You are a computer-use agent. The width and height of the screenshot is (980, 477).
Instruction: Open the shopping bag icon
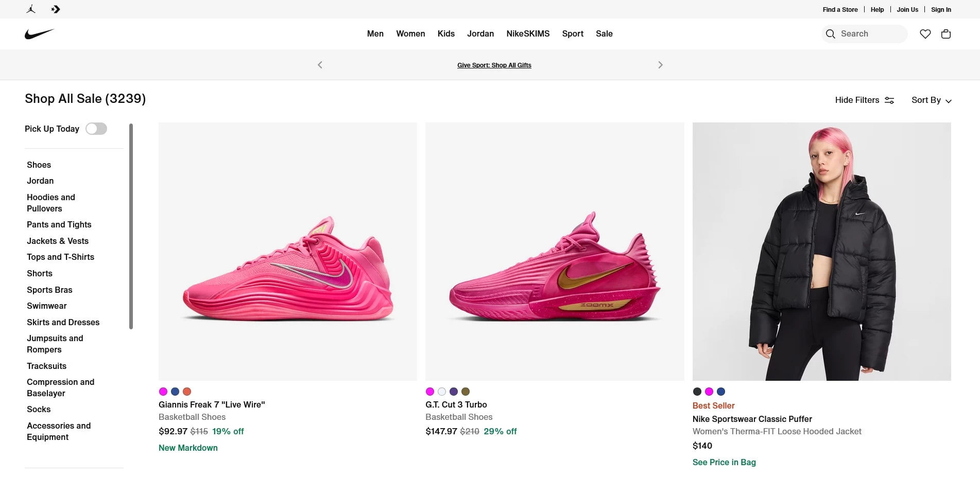point(945,34)
